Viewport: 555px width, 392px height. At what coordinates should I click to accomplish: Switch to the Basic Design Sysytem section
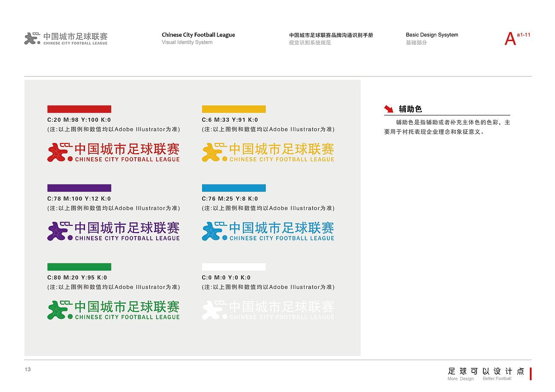432,35
